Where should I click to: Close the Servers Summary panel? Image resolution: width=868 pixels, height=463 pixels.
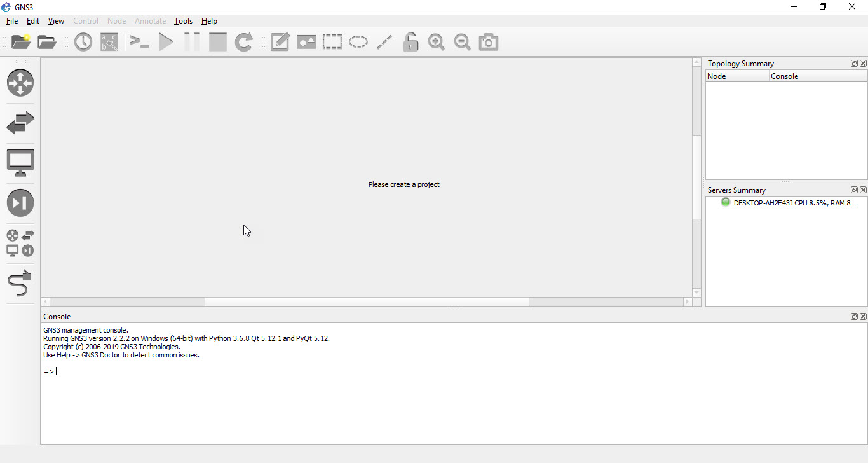click(x=863, y=190)
